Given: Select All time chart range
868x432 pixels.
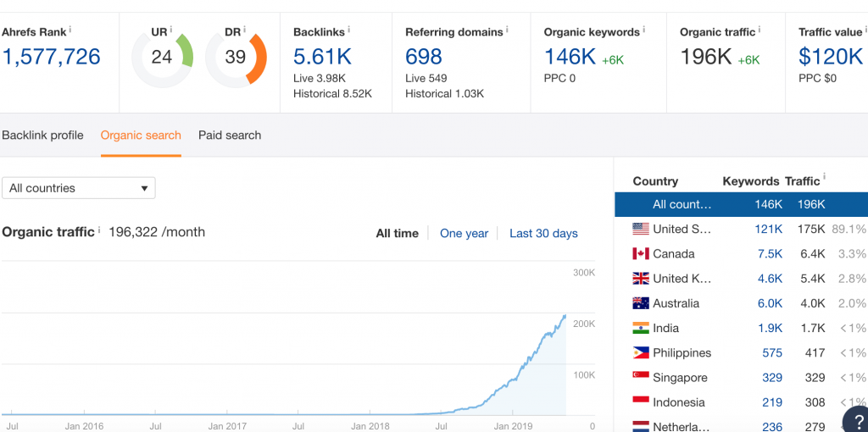Looking at the screenshot, I should 397,234.
